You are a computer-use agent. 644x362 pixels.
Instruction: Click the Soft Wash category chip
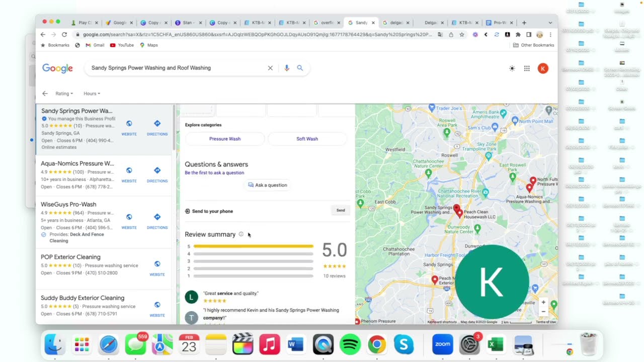(x=307, y=139)
